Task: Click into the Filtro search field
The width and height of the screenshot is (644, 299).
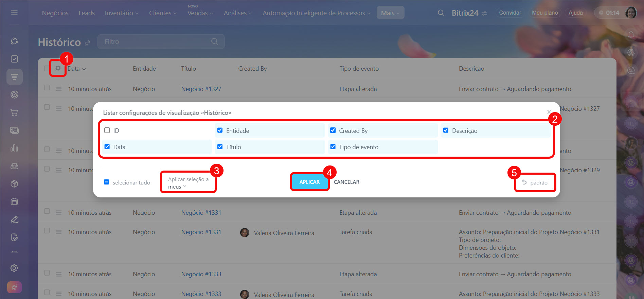Action: tap(156, 41)
